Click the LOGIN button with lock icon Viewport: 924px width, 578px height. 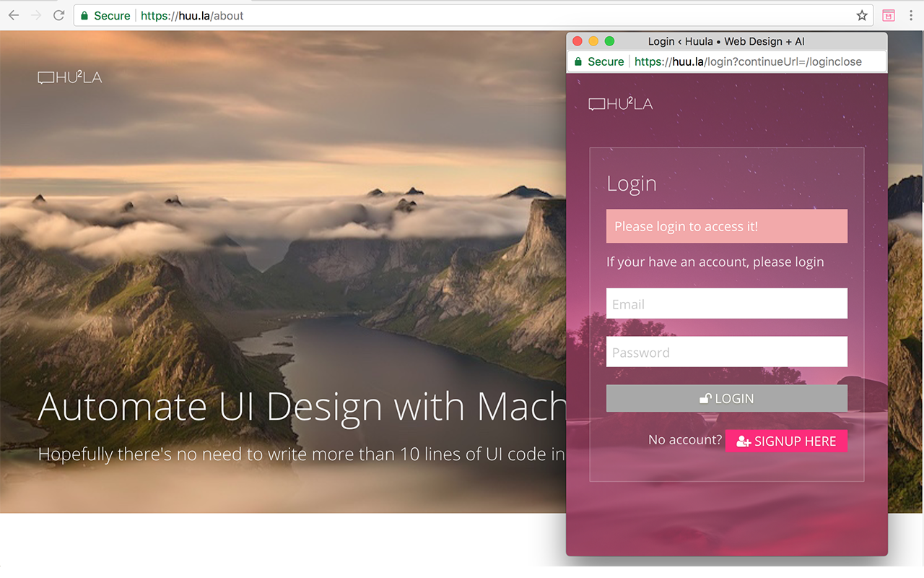pos(727,398)
